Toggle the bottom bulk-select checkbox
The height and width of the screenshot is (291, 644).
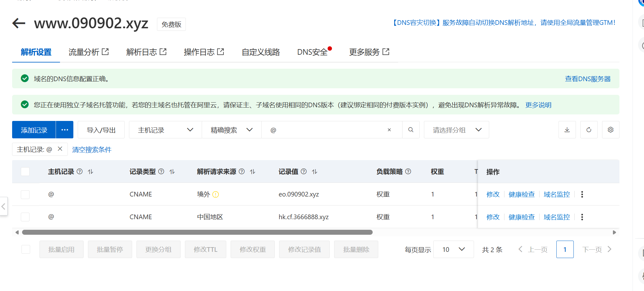click(26, 249)
